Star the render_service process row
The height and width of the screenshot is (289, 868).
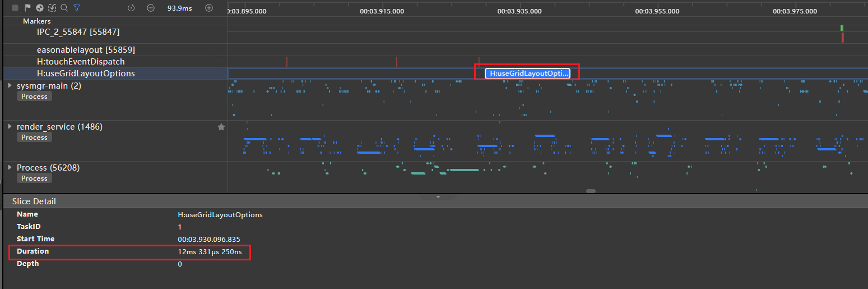pyautogui.click(x=221, y=127)
